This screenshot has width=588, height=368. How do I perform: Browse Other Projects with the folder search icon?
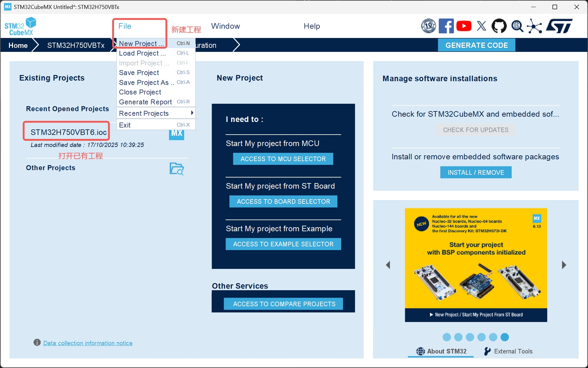pos(177,169)
